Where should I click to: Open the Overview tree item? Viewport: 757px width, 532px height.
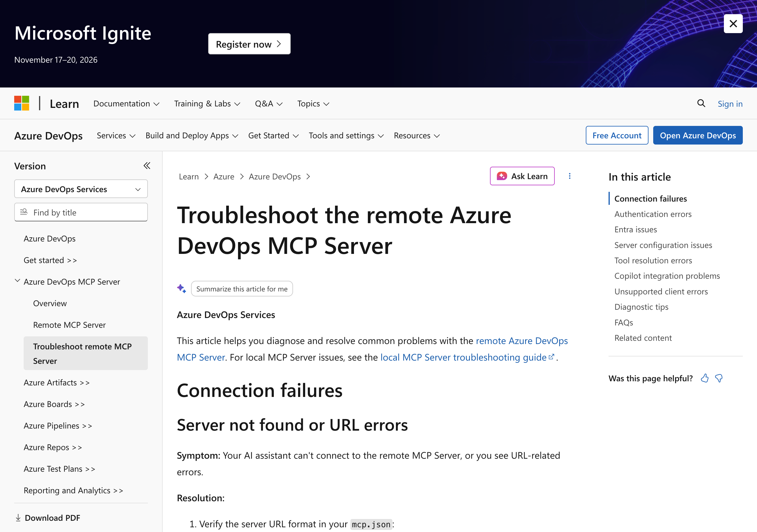[x=50, y=304]
